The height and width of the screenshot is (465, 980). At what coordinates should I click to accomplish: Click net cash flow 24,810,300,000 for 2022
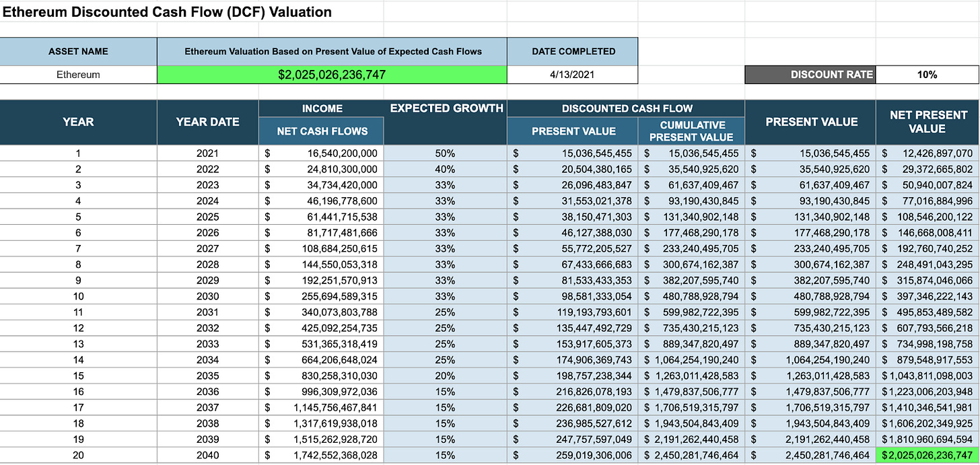[x=322, y=169]
